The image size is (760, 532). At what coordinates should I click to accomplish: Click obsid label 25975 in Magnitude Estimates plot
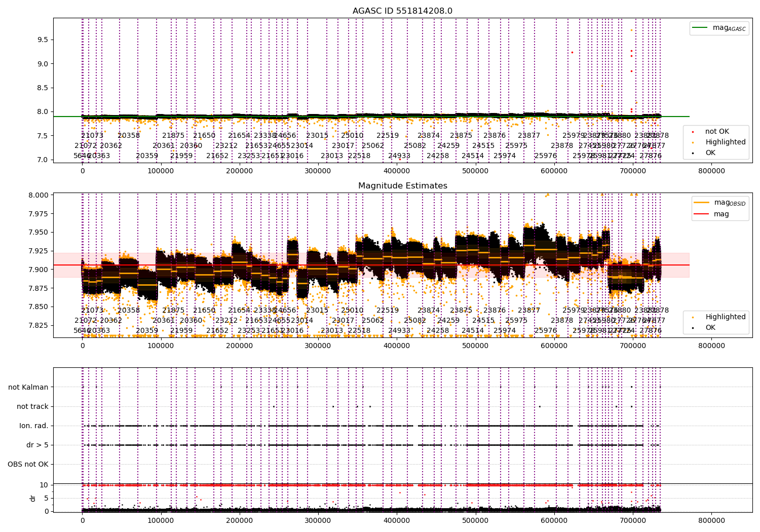516,321
